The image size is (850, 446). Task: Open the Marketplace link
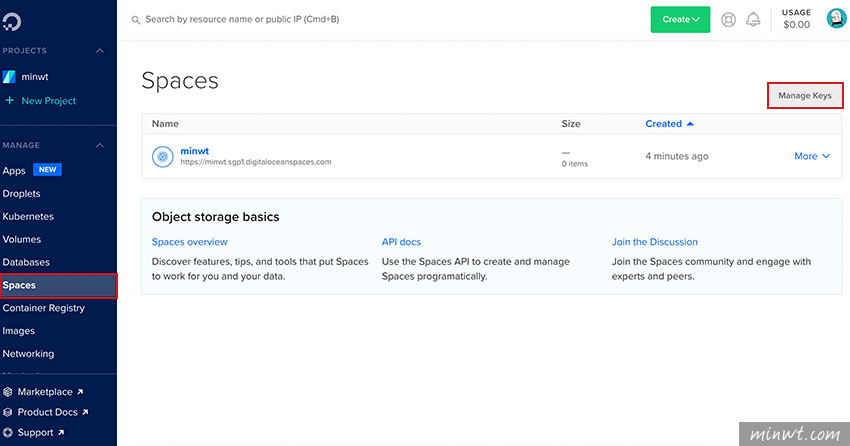45,392
